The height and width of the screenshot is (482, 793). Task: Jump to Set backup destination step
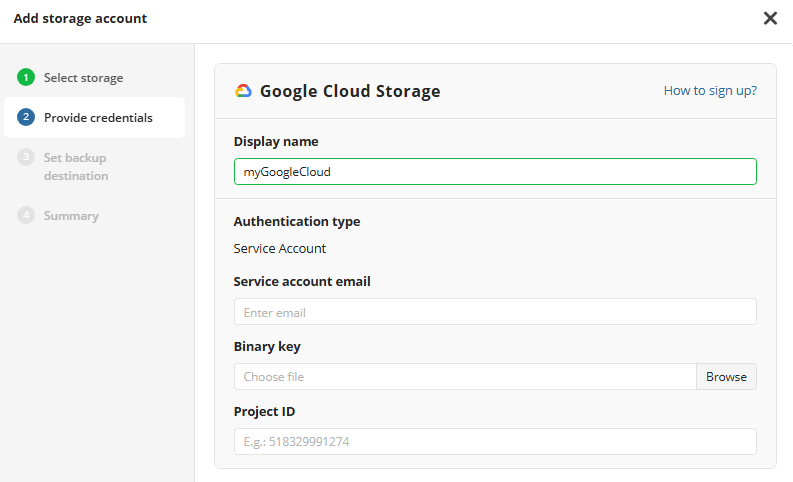(x=76, y=166)
